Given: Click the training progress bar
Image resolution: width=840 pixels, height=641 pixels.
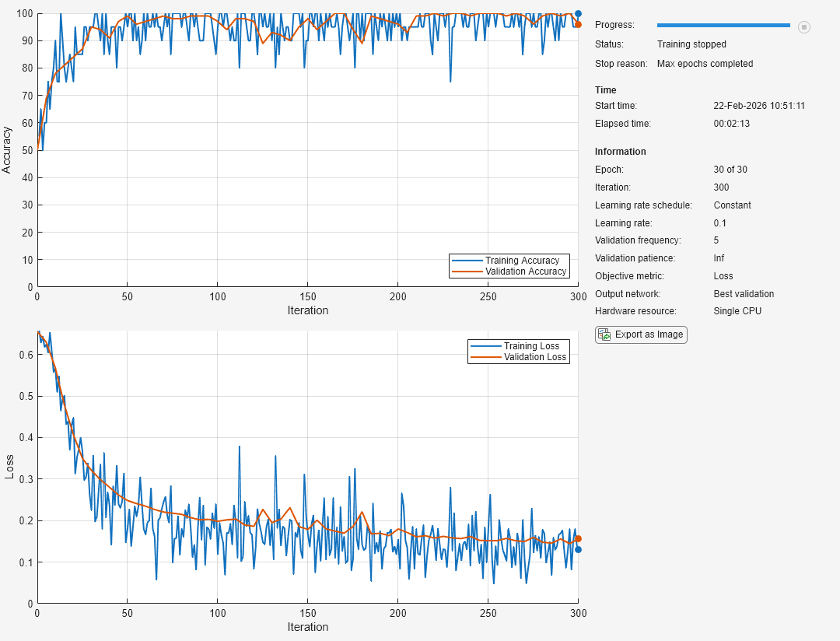Looking at the screenshot, I should 723,26.
